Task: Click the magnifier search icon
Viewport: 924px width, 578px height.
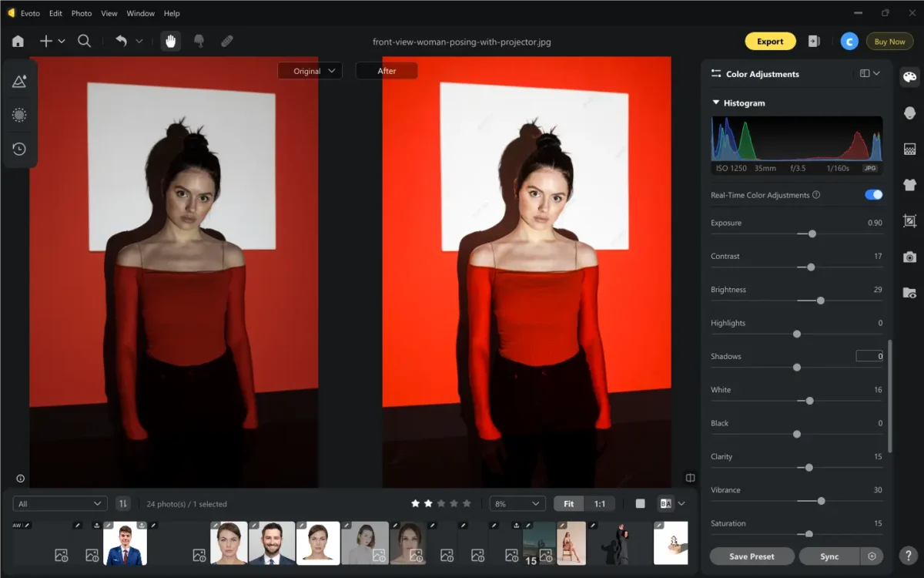Action: pyautogui.click(x=85, y=42)
